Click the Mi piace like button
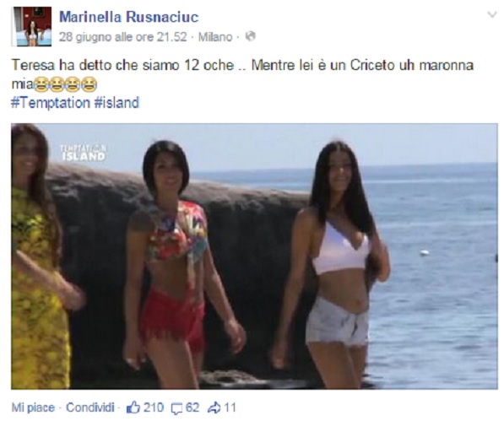The height and width of the screenshot is (421, 504). (x=33, y=408)
